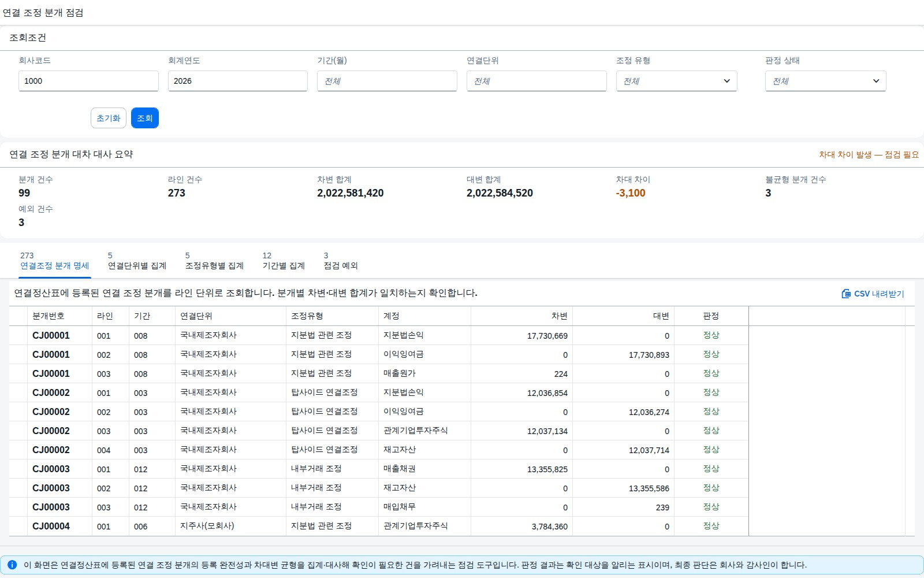
Task: Switch to 기간별 집계 tab
Action: pos(284,261)
